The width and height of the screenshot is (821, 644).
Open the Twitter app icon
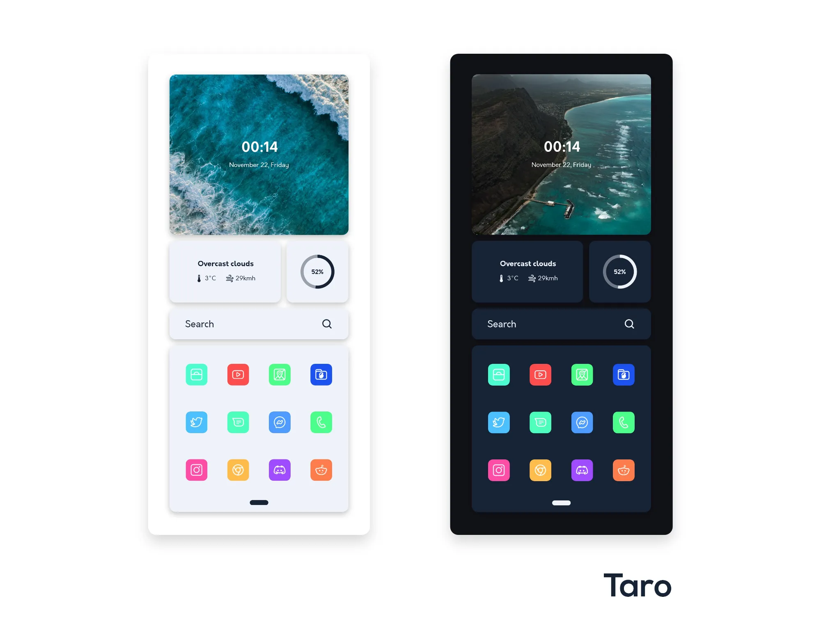(x=197, y=422)
